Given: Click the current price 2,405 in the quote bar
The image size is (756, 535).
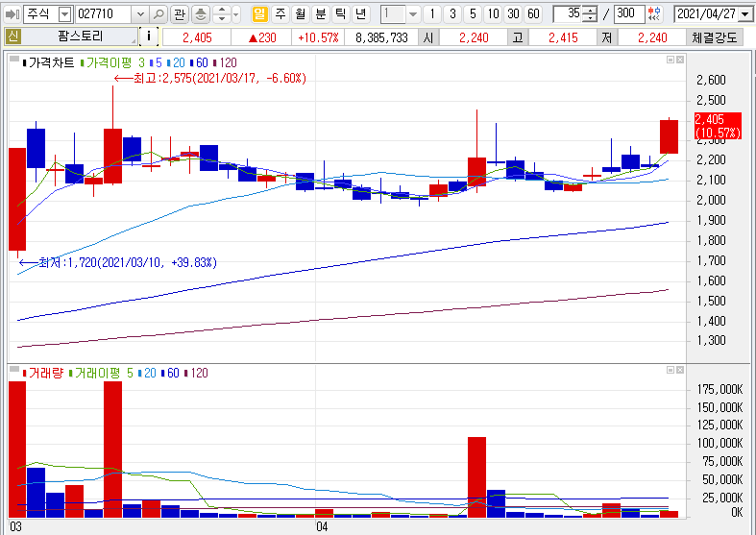Looking at the screenshot, I should pyautogui.click(x=197, y=37).
